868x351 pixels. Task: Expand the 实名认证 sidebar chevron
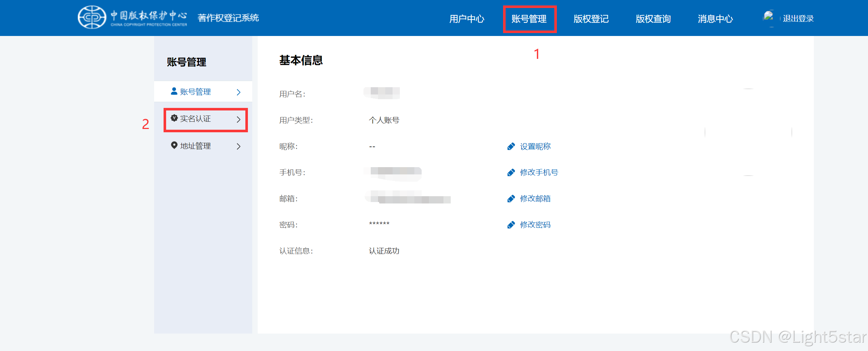(238, 119)
